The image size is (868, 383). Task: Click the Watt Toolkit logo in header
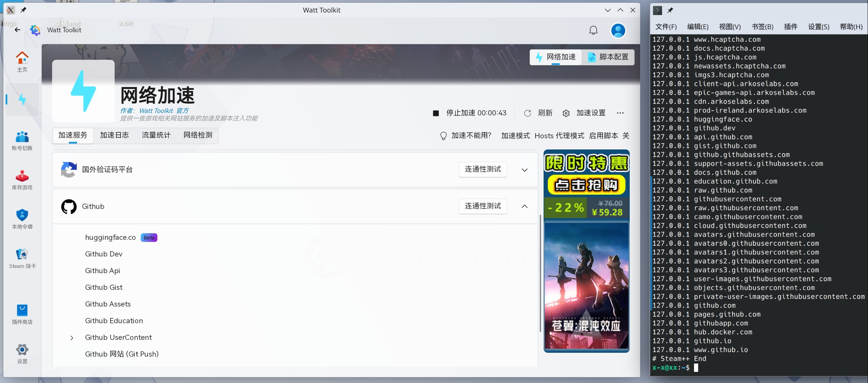click(x=35, y=30)
